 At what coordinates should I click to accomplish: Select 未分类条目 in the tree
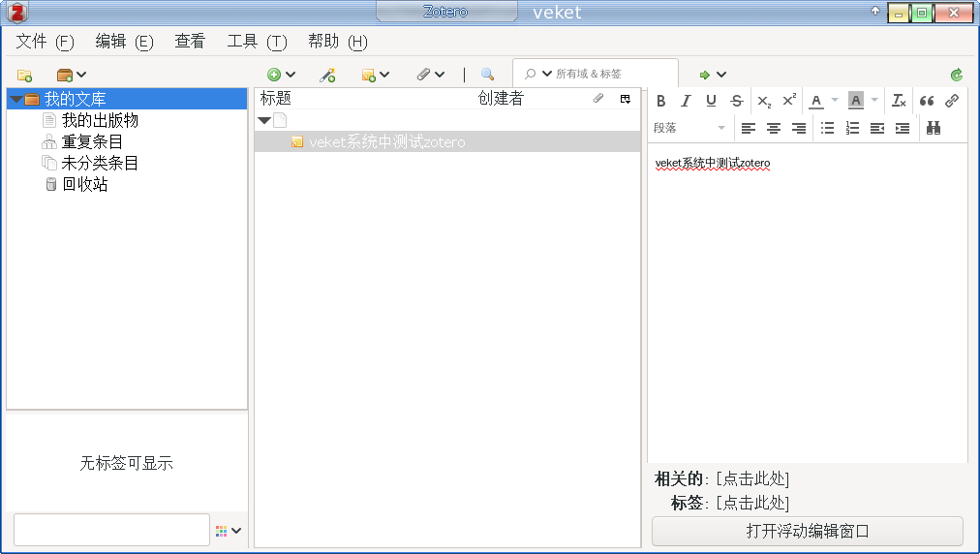[x=100, y=164]
